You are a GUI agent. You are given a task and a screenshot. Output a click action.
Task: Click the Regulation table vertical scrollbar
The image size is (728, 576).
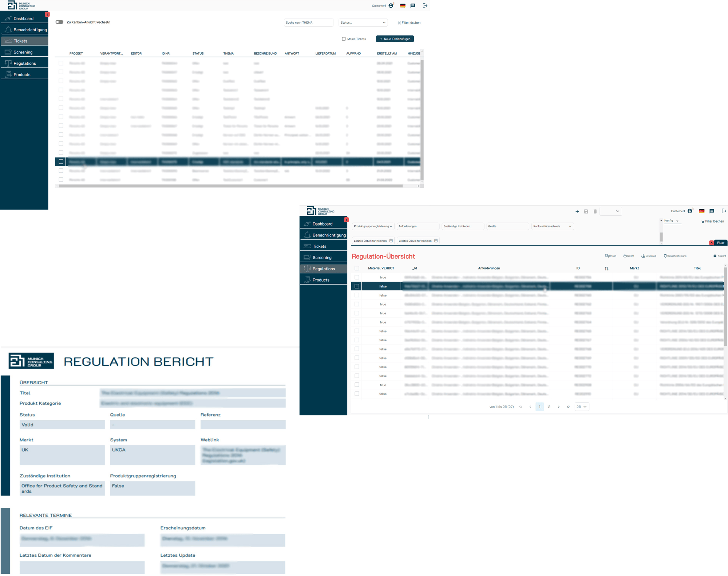(725, 307)
